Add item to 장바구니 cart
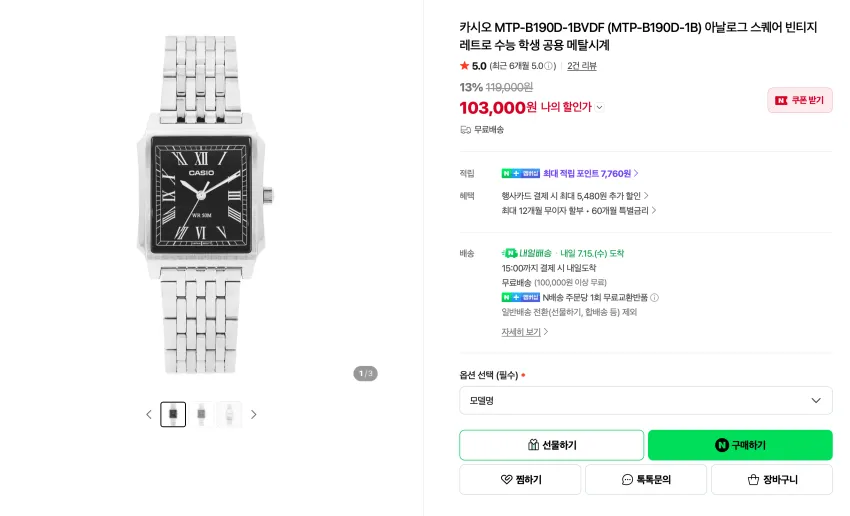Image resolution: width=850 pixels, height=516 pixels. pos(772,480)
